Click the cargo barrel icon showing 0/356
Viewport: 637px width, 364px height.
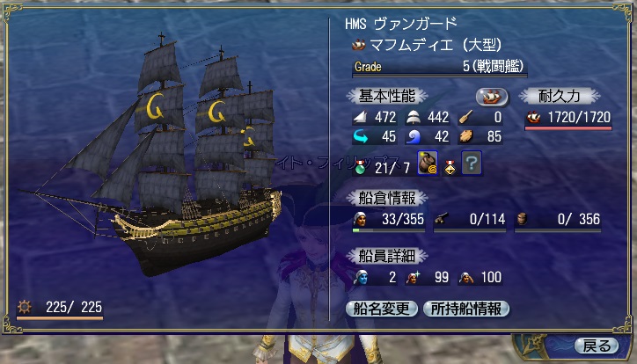(x=523, y=219)
